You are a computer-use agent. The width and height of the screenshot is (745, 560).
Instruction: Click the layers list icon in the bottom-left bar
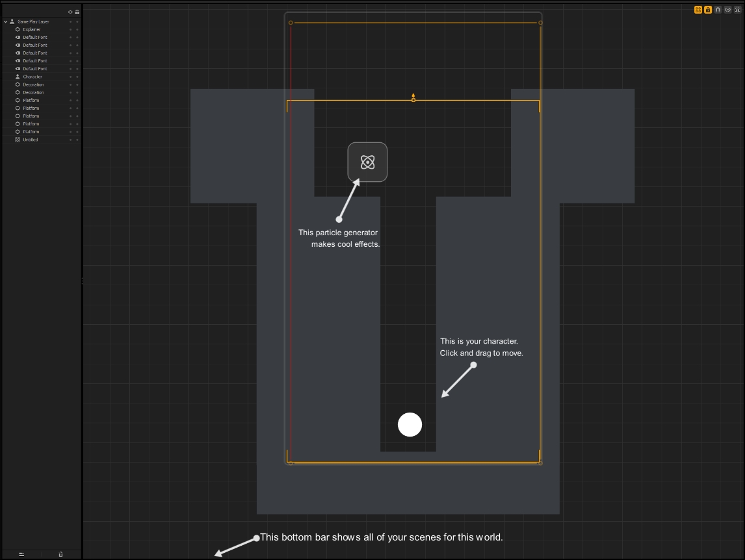(21, 554)
